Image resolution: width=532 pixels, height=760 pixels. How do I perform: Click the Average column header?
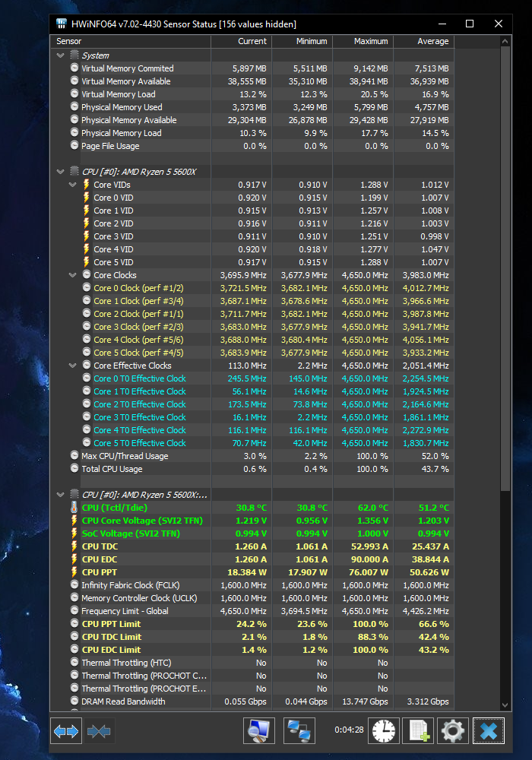pyautogui.click(x=423, y=41)
